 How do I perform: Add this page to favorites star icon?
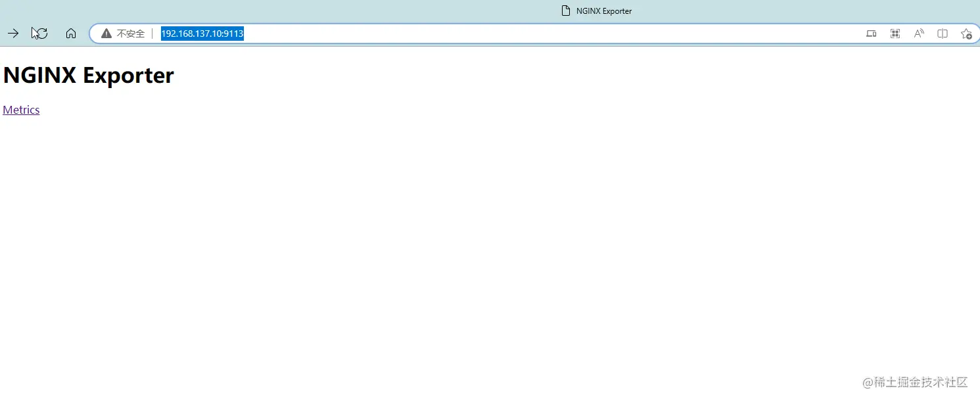966,34
